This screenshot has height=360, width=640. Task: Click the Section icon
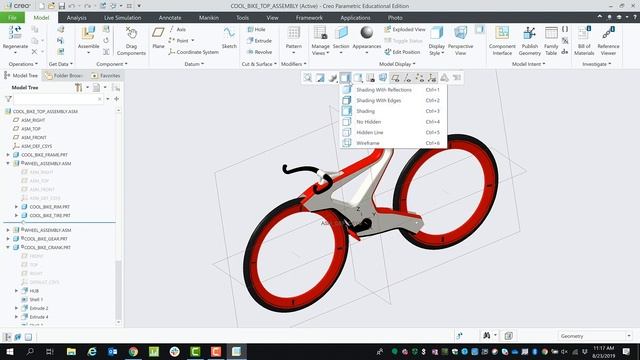click(341, 33)
